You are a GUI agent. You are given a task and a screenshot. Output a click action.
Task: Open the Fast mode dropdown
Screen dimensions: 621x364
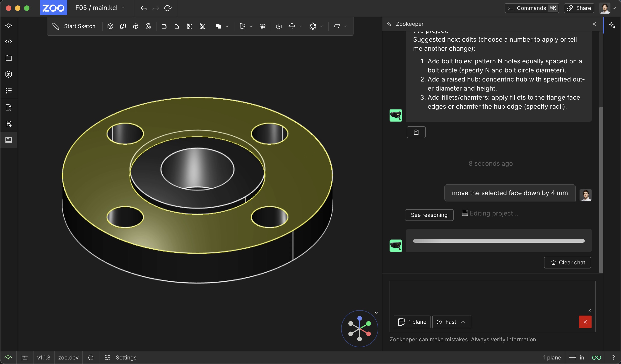pyautogui.click(x=451, y=322)
